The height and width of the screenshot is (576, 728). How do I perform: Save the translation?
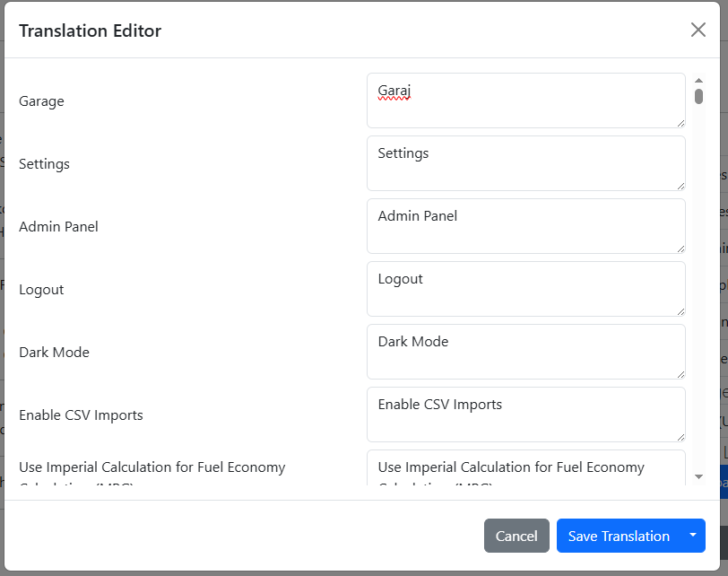tap(619, 536)
